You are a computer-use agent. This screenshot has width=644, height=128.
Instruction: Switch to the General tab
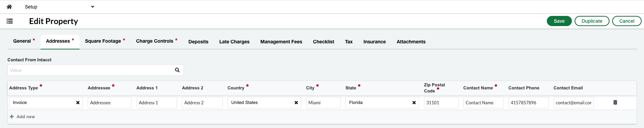(x=24, y=41)
